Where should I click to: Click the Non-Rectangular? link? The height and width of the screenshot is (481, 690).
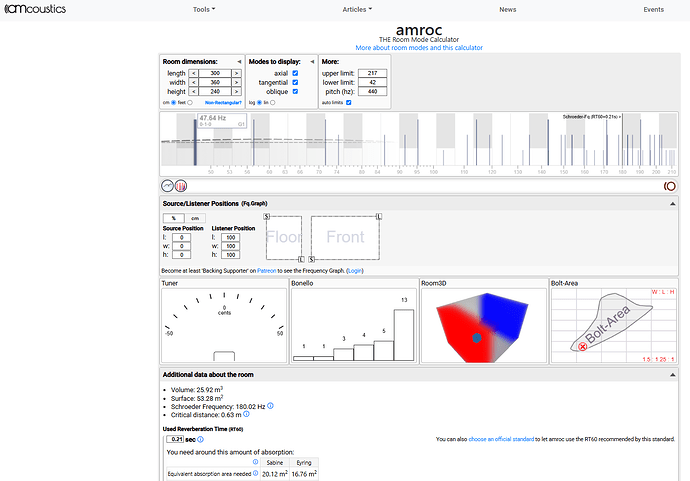pos(223,103)
